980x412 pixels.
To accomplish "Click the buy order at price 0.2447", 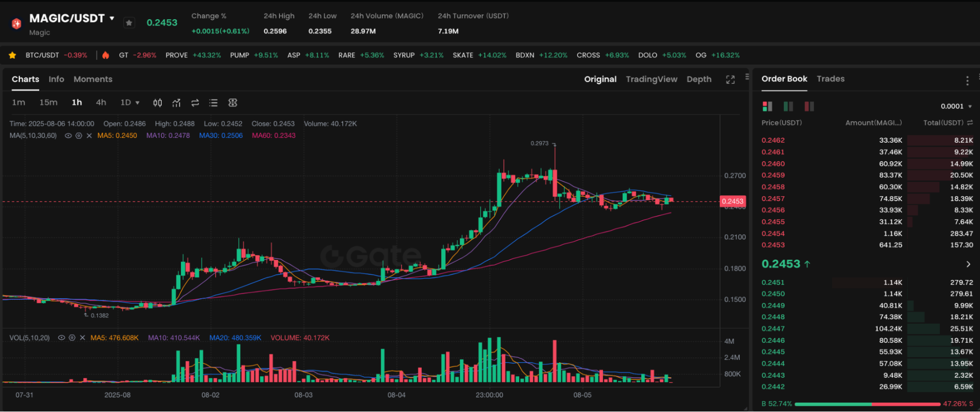I will coord(867,329).
